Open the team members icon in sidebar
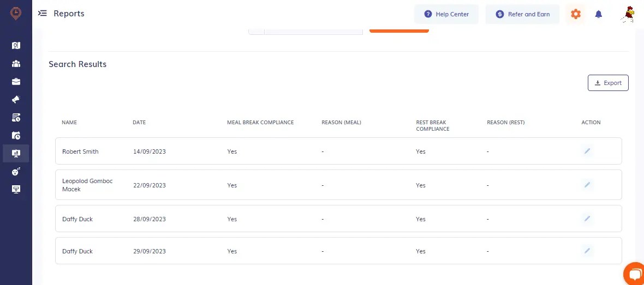Image resolution: width=644 pixels, height=285 pixels. tap(16, 64)
